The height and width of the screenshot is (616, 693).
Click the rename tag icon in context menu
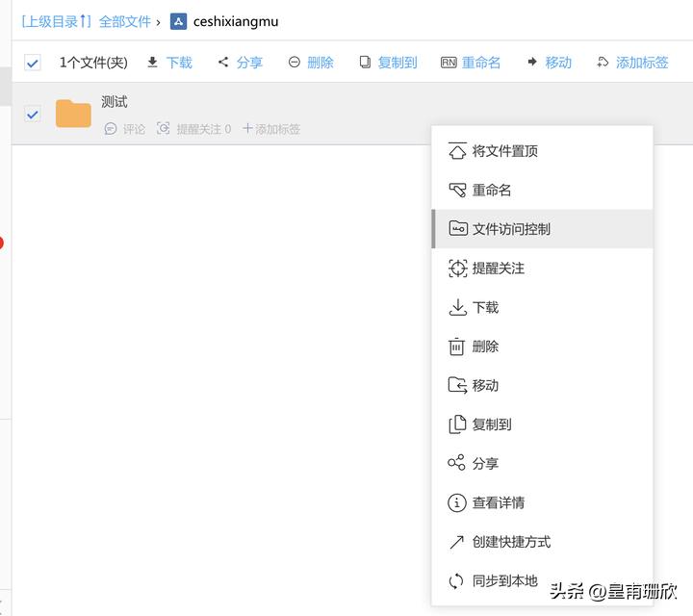click(457, 190)
